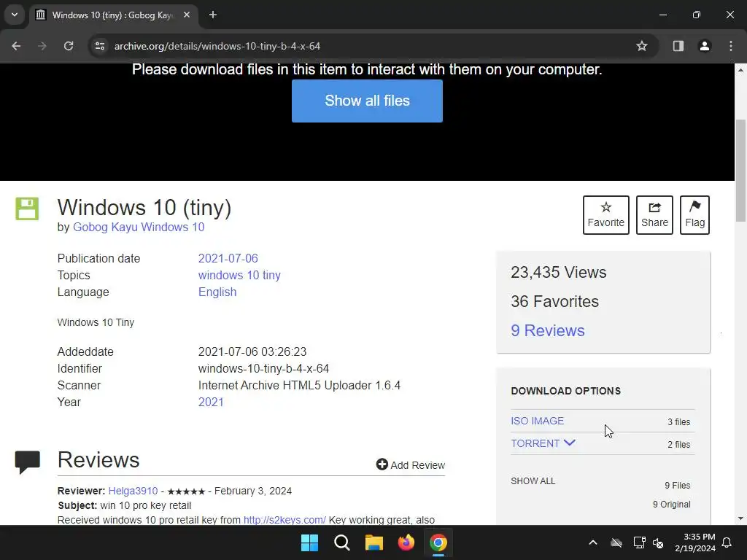Open Firefox from the taskbar
Viewport: 747px width, 560px height.
pyautogui.click(x=406, y=542)
